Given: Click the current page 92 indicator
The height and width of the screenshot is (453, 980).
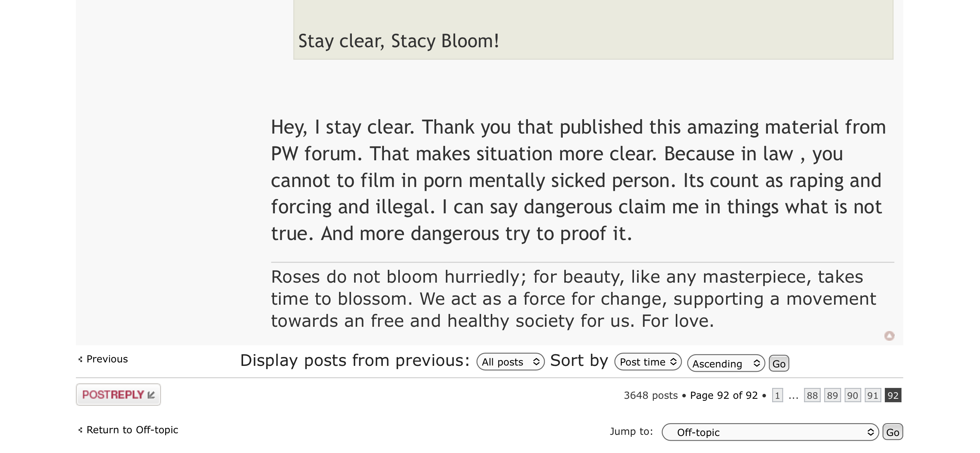Looking at the screenshot, I should (x=893, y=395).
